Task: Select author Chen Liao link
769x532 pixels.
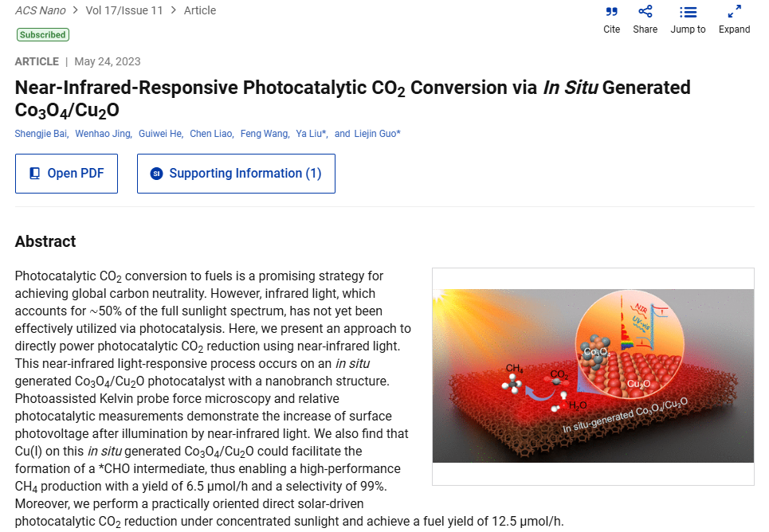Action: click(x=212, y=133)
